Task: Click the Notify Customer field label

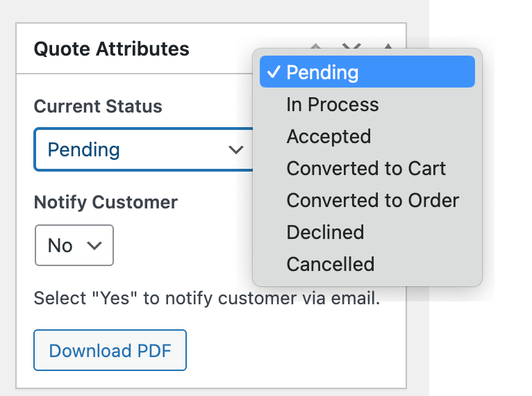Action: click(x=106, y=203)
